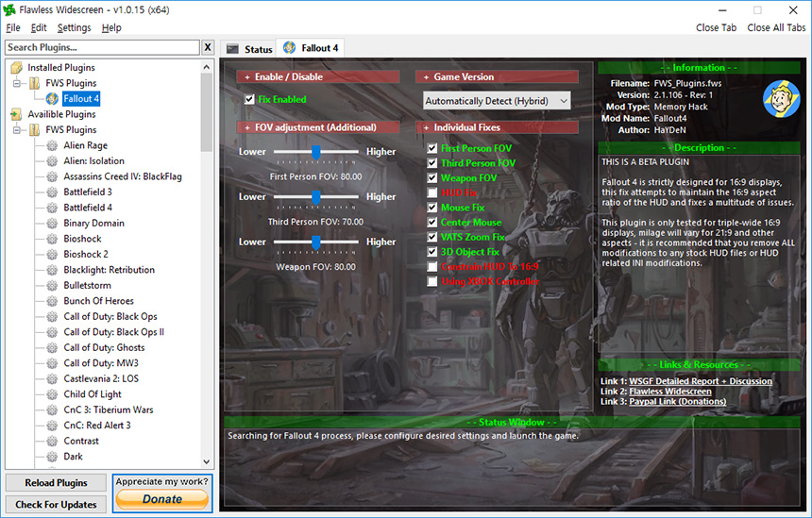812x518 pixels.
Task: Uncheck Third Person FOV fix
Action: [x=431, y=163]
